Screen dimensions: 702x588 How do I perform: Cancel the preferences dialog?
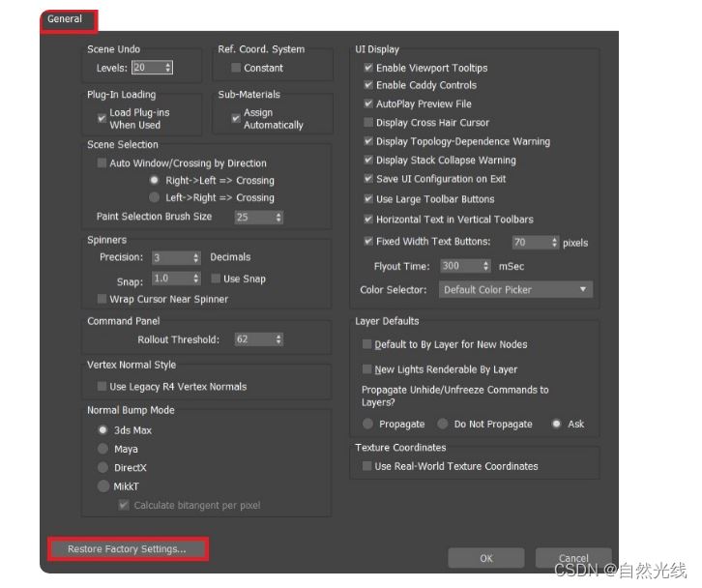[573, 558]
